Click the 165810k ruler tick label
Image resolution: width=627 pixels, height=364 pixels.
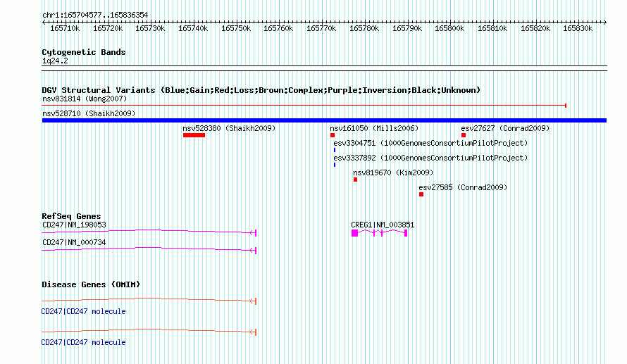pyautogui.click(x=492, y=28)
